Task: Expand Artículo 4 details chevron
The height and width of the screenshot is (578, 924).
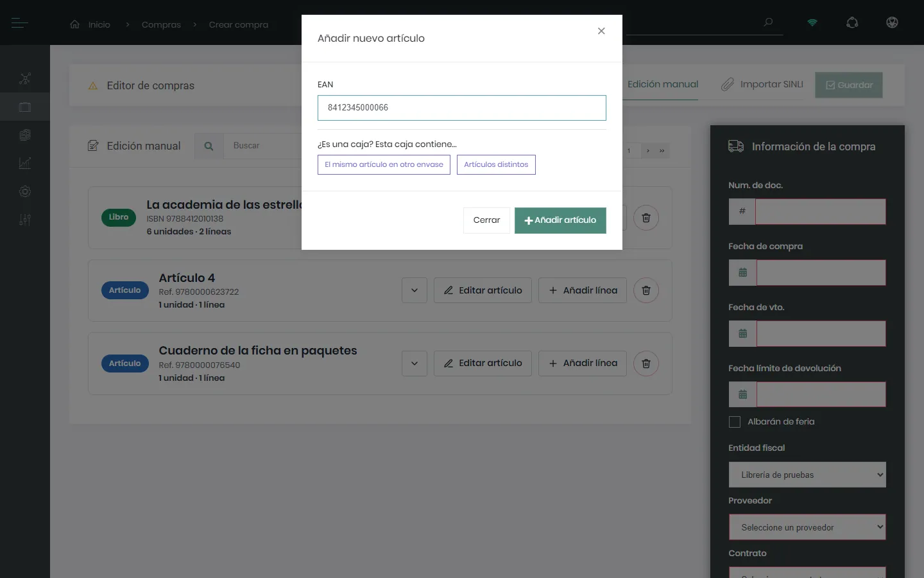Action: [415, 290]
